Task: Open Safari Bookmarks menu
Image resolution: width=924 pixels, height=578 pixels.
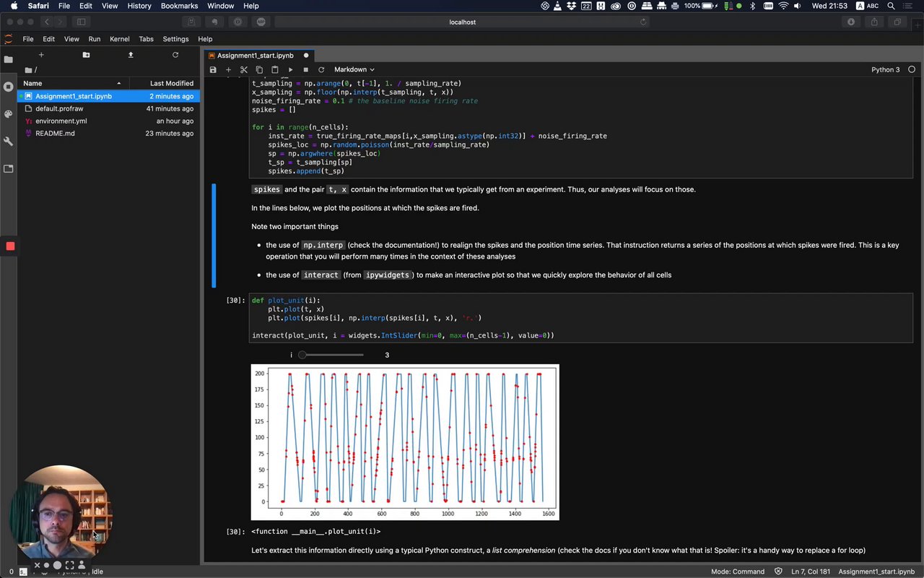Action: coord(179,6)
